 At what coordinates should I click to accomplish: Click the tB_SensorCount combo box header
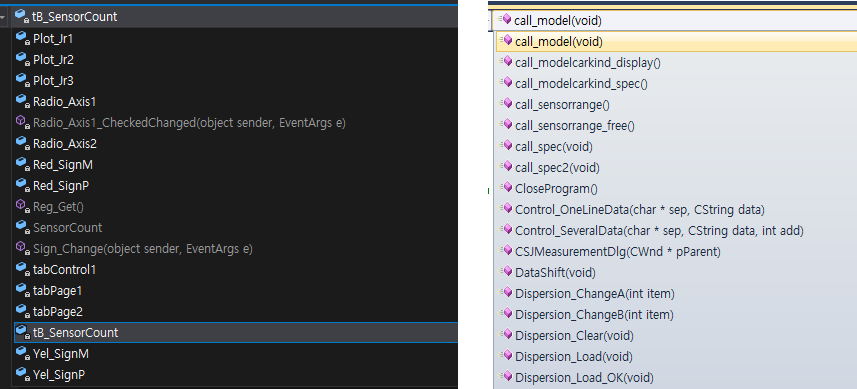coord(234,17)
